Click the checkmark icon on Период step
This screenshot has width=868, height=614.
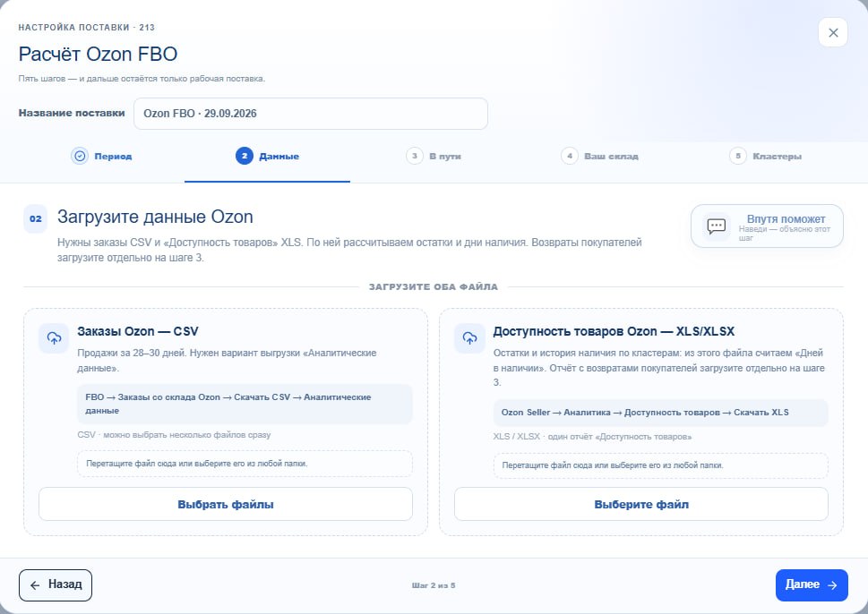coord(80,156)
